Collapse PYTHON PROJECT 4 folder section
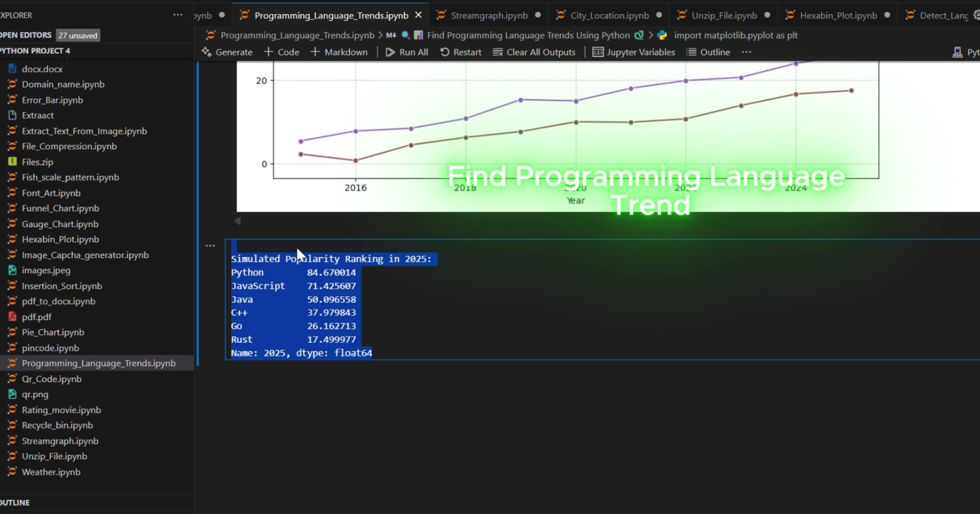Viewport: 980px width, 514px height. click(35, 50)
